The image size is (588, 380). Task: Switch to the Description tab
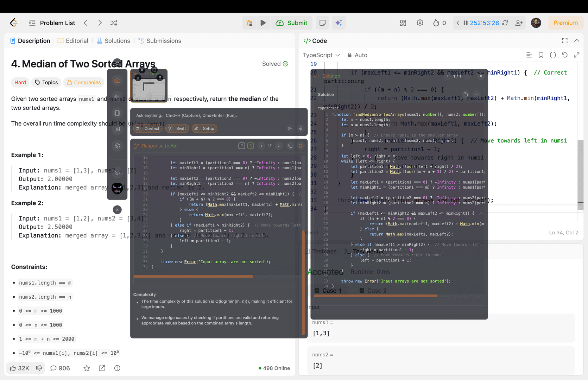(30, 41)
